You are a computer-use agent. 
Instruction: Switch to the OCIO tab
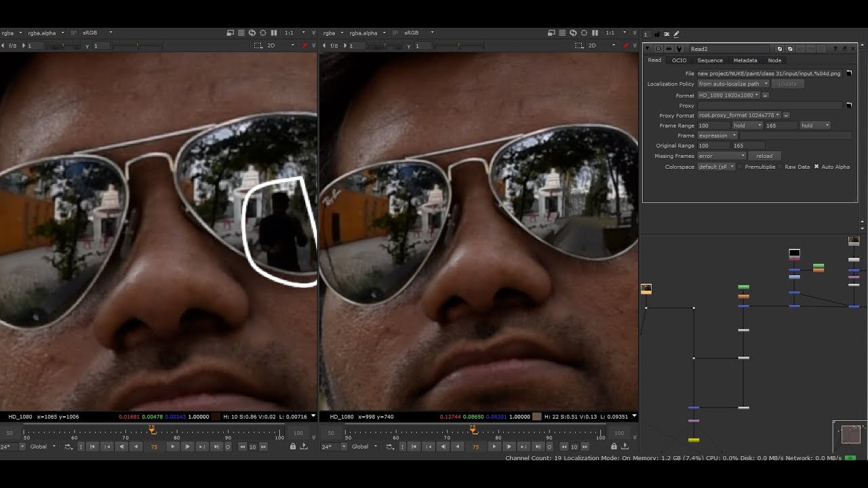[679, 60]
